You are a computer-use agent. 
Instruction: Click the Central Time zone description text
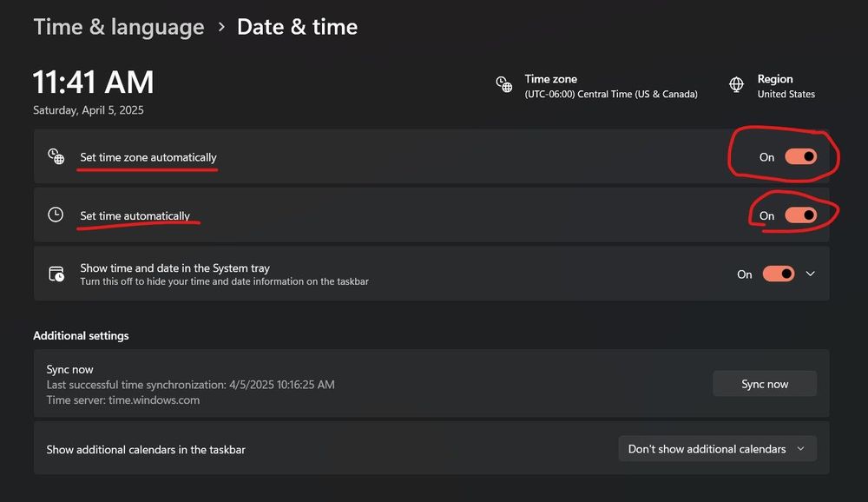tap(610, 94)
